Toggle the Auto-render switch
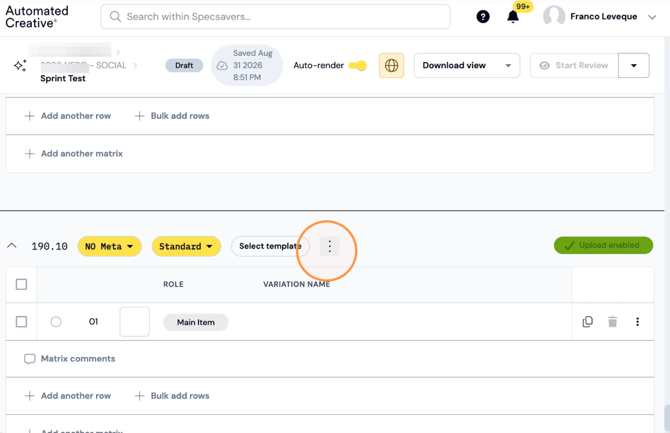670x433 pixels. (358, 65)
